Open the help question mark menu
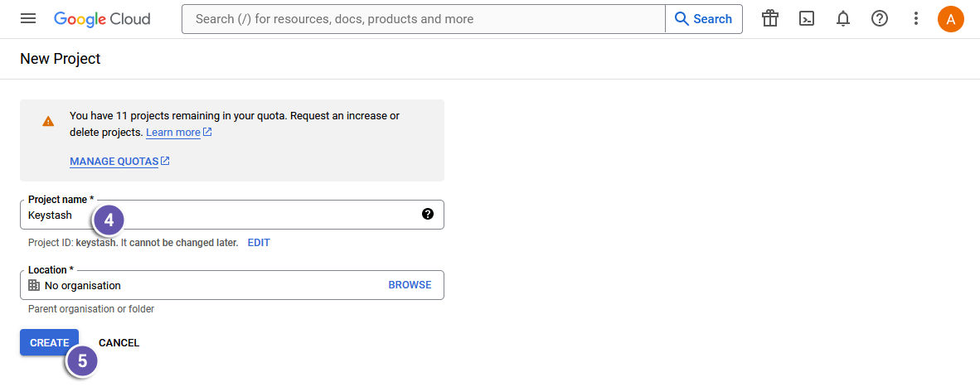This screenshot has height=387, width=980. 880,18
